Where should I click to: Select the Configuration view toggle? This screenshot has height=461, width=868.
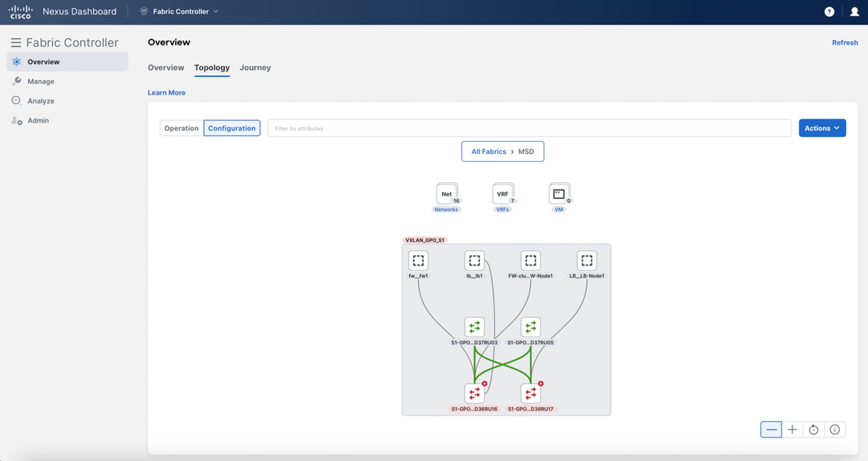pyautogui.click(x=232, y=128)
